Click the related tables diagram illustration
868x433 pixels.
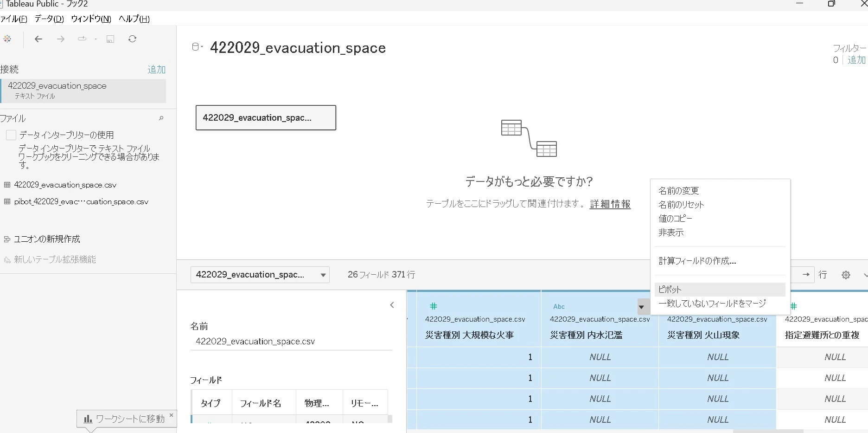click(x=529, y=138)
